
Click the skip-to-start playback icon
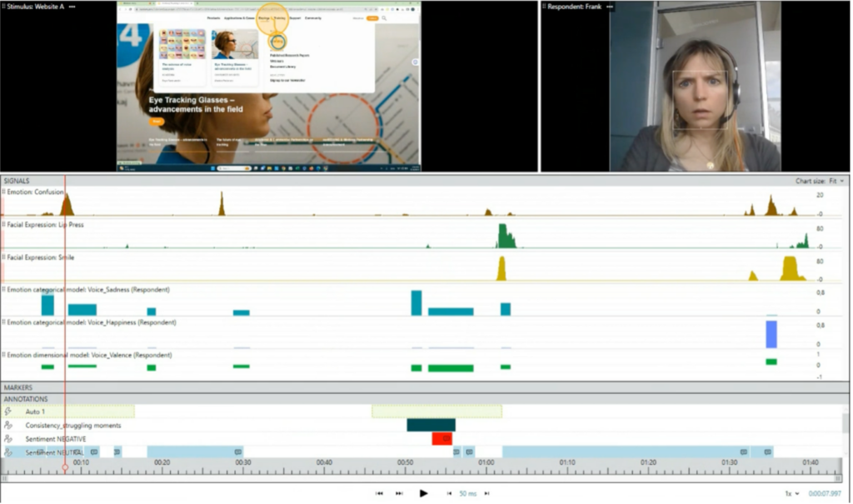(x=381, y=493)
